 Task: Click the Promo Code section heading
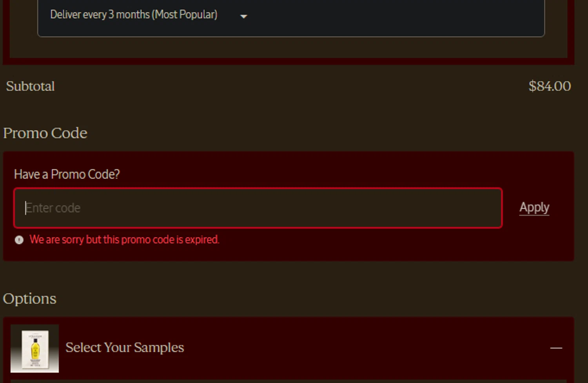pyautogui.click(x=45, y=133)
